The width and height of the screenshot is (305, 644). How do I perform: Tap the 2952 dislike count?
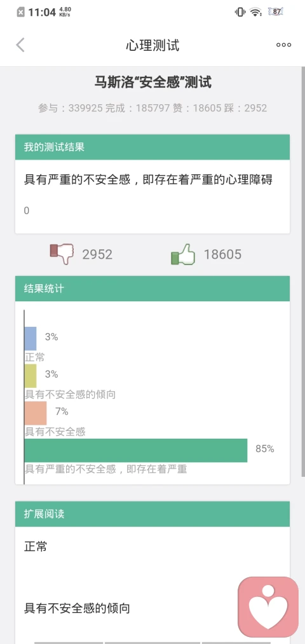tap(97, 255)
